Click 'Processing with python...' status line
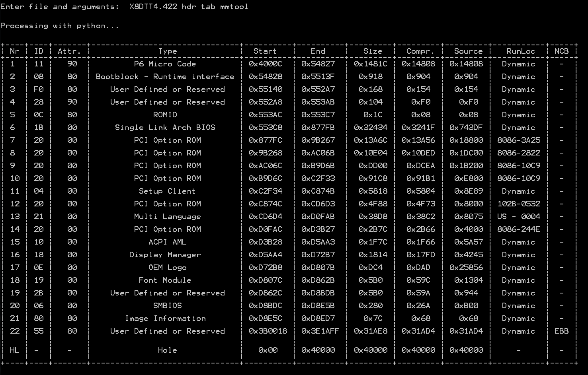The height and width of the screenshot is (375, 588). click(x=60, y=26)
